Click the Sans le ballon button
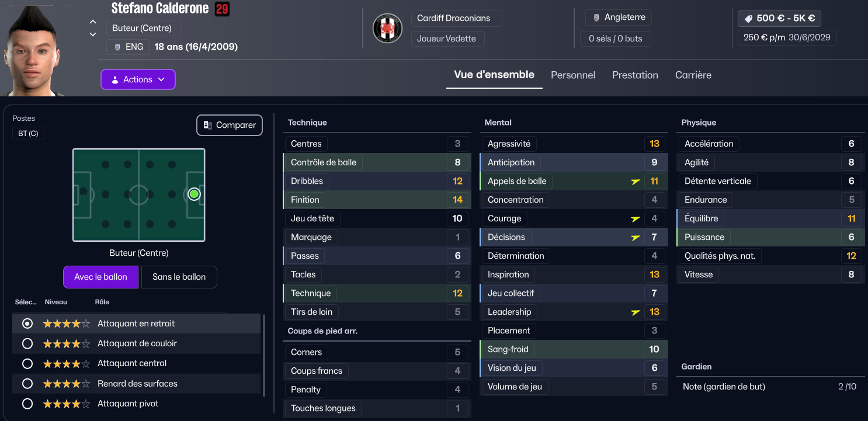The image size is (868, 421). (179, 277)
